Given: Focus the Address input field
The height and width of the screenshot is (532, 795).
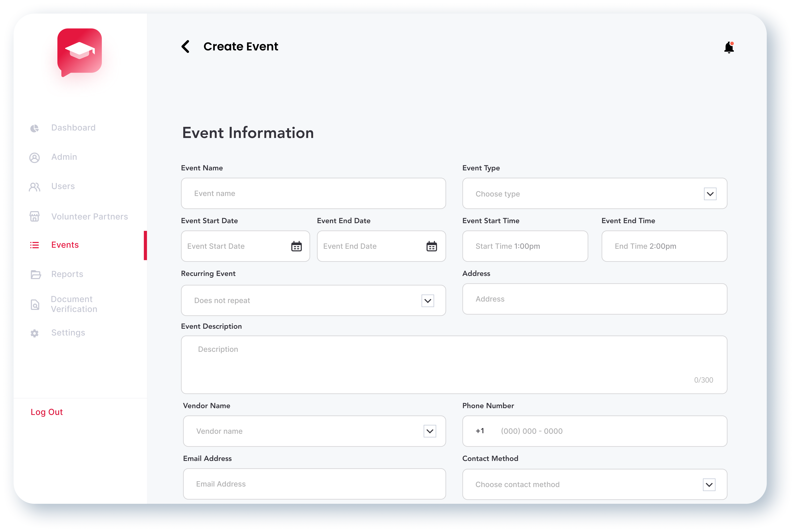Looking at the screenshot, I should tap(594, 299).
